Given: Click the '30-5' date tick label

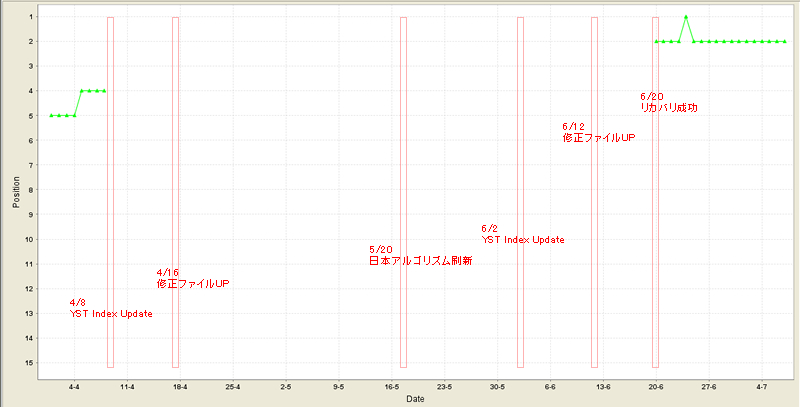Looking at the screenshot, I should (497, 387).
